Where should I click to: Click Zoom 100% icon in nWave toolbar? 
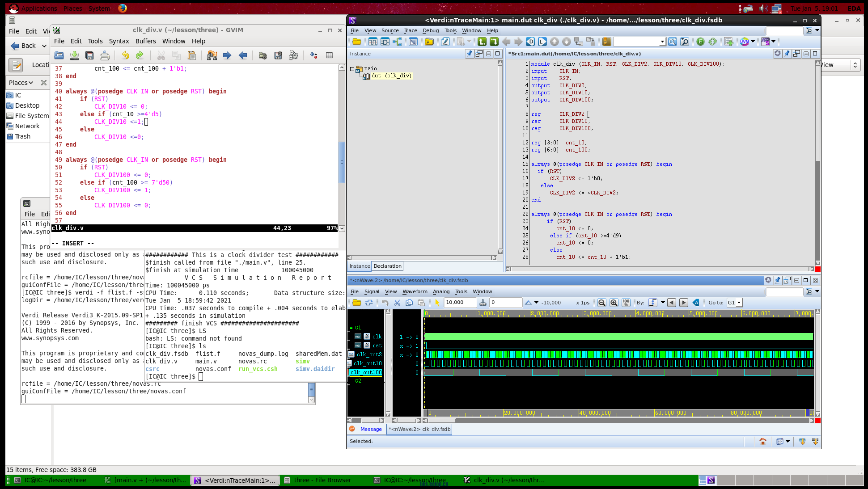pyautogui.click(x=626, y=303)
